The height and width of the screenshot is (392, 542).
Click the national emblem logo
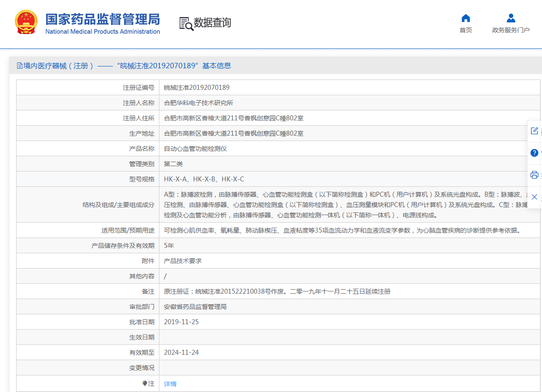point(26,22)
